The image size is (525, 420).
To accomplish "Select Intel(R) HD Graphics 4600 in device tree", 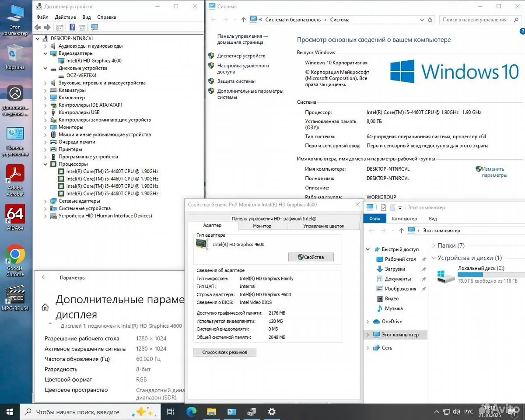I will (94, 61).
